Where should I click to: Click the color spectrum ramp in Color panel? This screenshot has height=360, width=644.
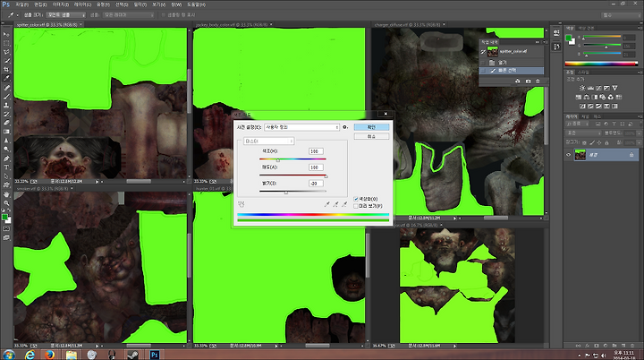(601, 64)
